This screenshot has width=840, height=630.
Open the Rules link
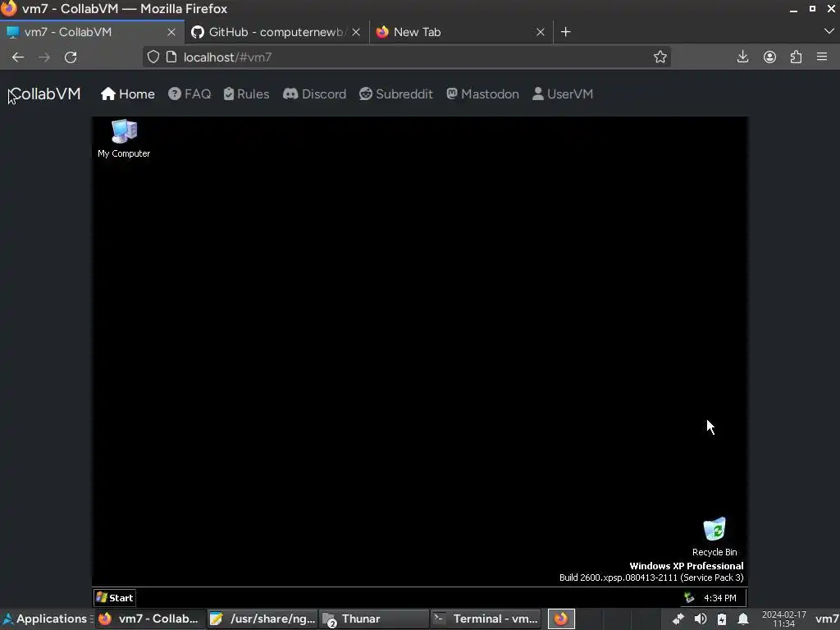pos(246,94)
